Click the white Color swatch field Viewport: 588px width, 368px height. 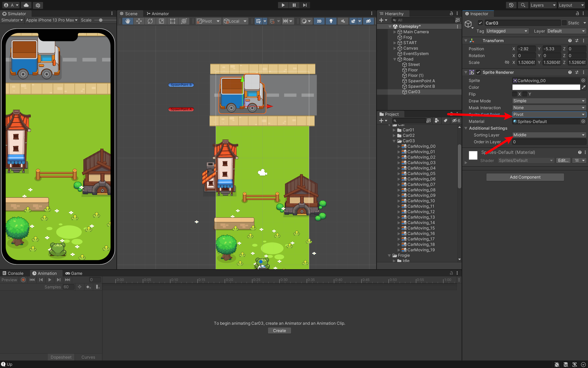point(546,87)
